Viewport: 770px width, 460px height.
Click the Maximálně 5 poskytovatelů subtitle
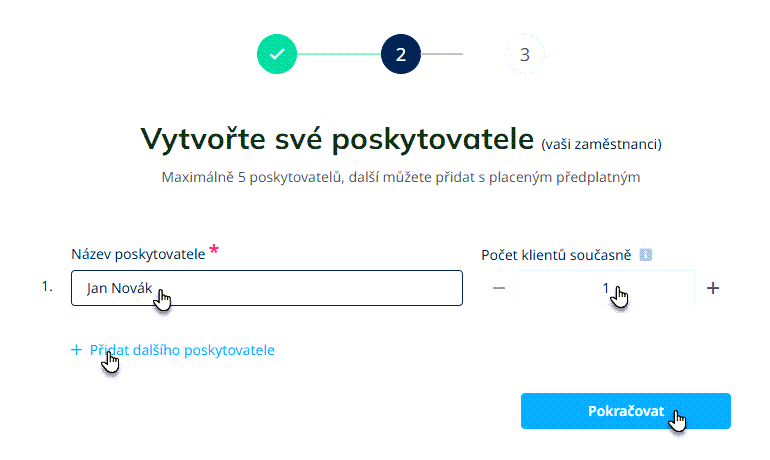[x=400, y=178]
